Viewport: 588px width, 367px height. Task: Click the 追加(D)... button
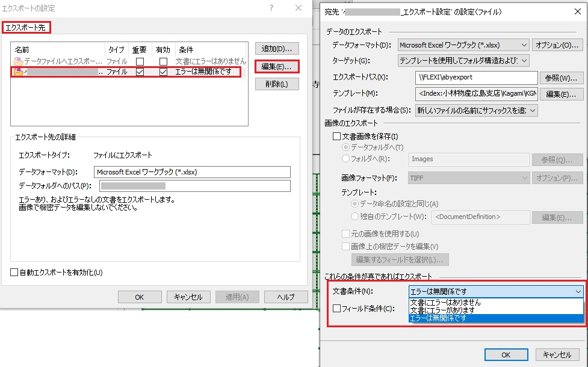tap(277, 49)
